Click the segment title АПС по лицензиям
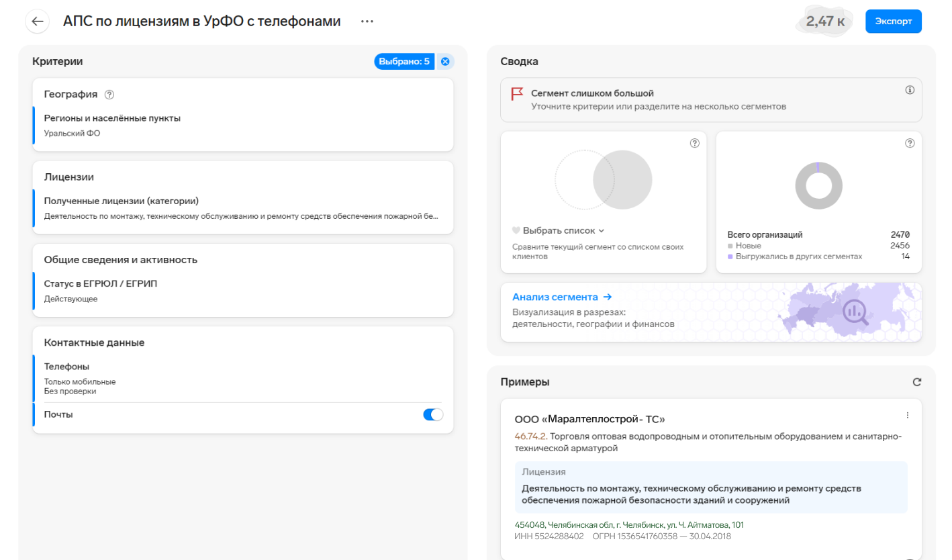The height and width of the screenshot is (560, 952). (202, 21)
